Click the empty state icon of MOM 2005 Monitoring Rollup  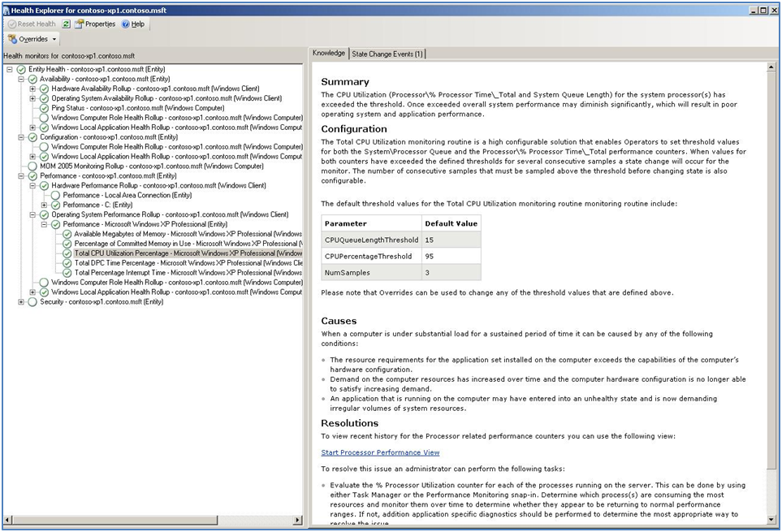coord(32,166)
